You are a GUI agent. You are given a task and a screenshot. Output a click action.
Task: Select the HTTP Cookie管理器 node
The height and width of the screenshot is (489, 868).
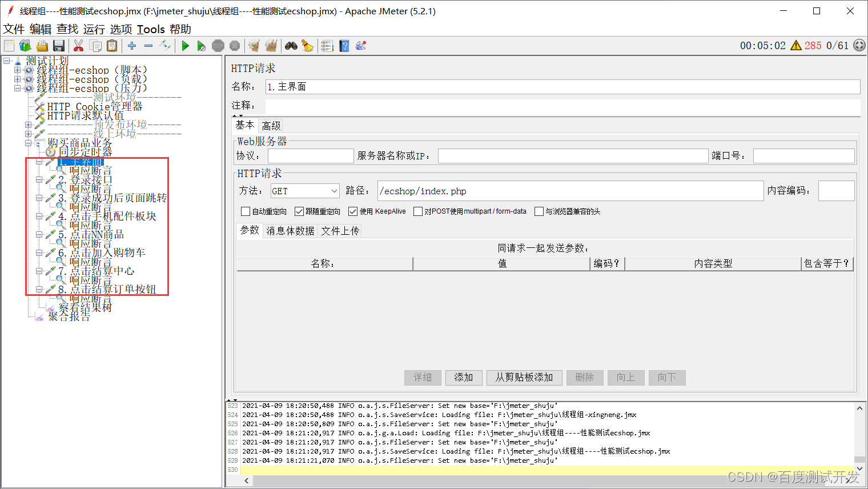pos(95,106)
